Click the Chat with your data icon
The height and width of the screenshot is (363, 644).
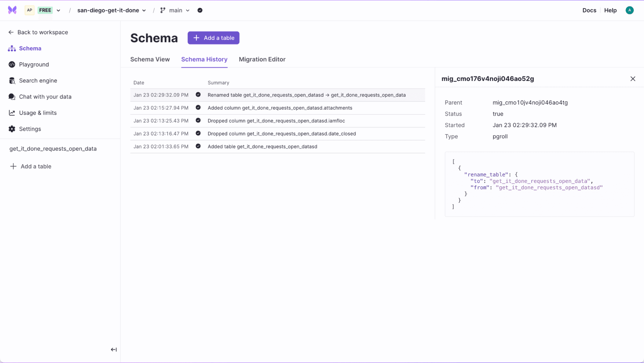point(13,96)
